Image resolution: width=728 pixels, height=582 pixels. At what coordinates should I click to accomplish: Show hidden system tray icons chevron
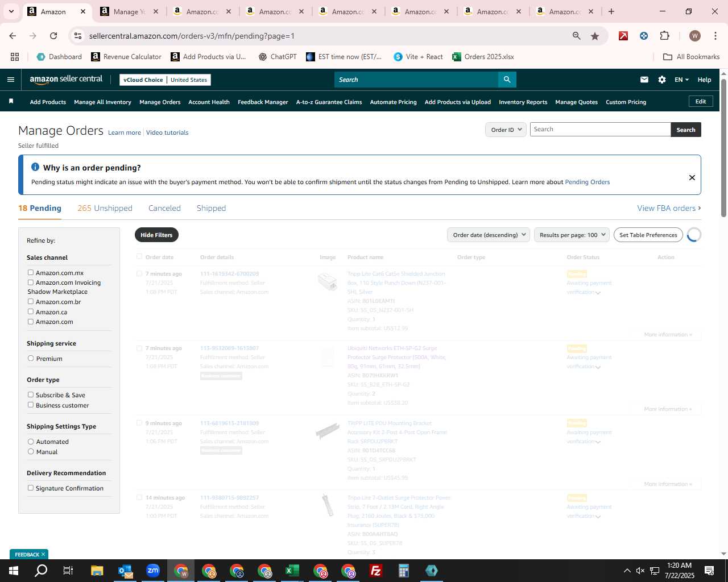627,571
